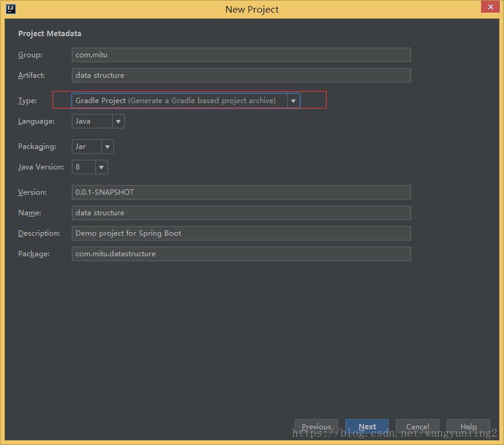The image size is (504, 445).
Task: Click the Group label
Action: [30, 55]
